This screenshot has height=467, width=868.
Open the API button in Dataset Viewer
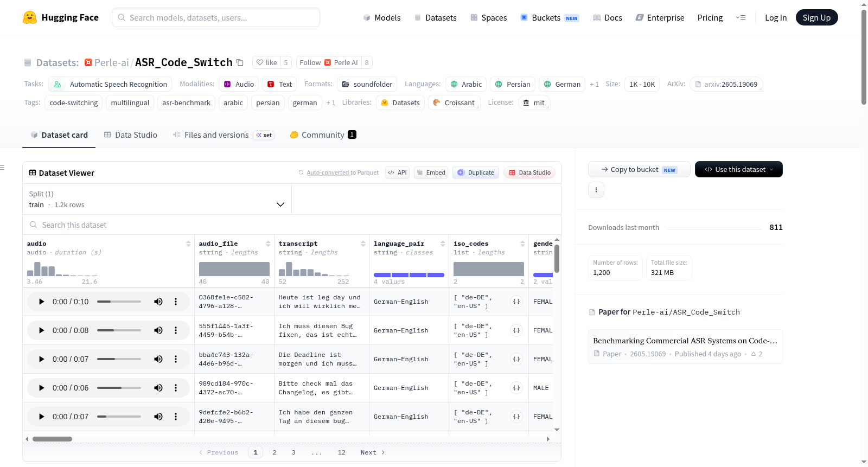[x=397, y=172]
